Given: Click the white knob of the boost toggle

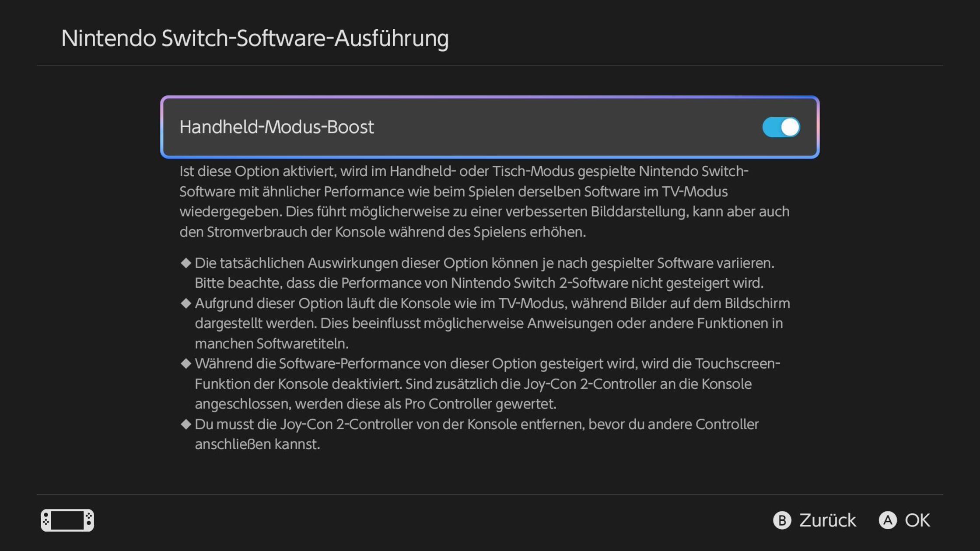Looking at the screenshot, I should click(790, 127).
